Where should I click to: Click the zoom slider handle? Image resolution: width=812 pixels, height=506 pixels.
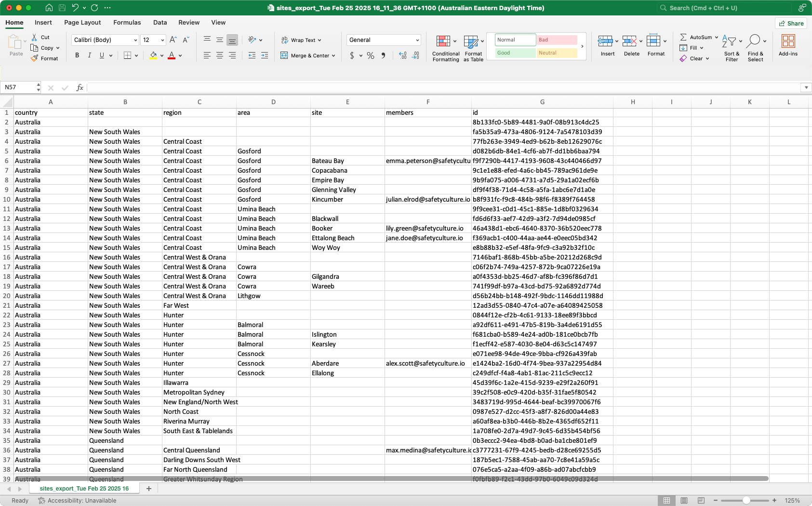(746, 501)
